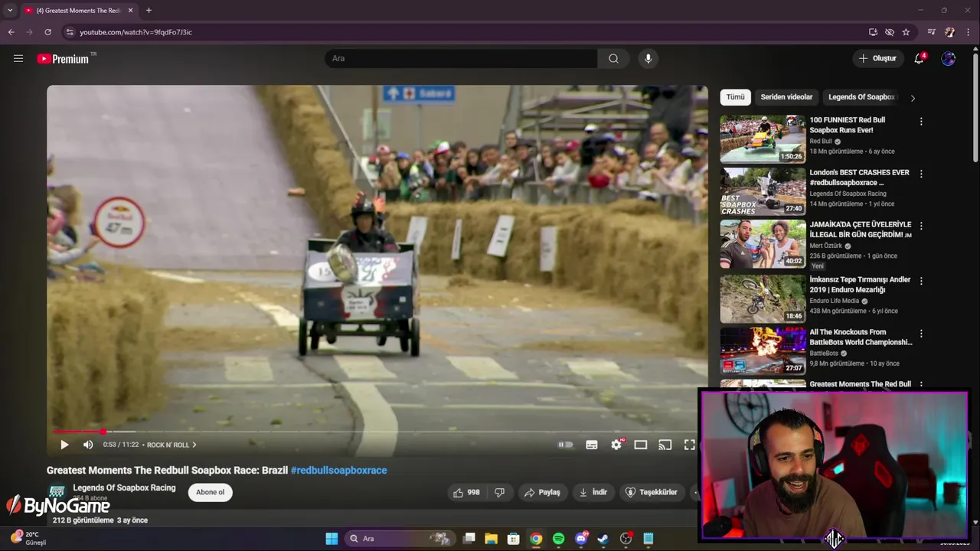Open player settings gear

pyautogui.click(x=616, y=445)
